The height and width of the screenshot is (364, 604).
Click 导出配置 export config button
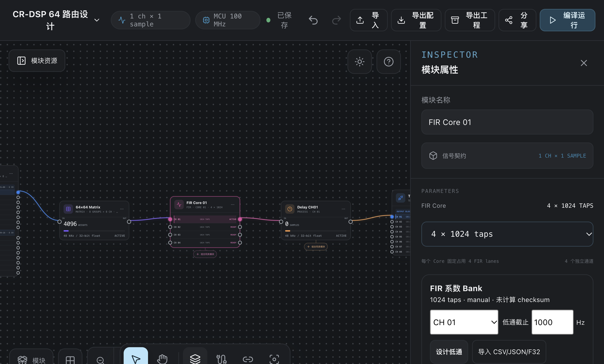click(x=416, y=20)
